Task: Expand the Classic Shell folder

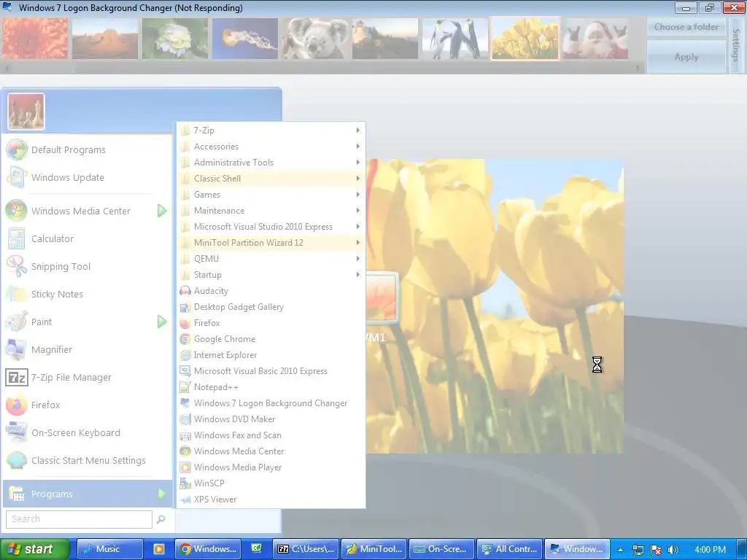Action: tap(271, 178)
